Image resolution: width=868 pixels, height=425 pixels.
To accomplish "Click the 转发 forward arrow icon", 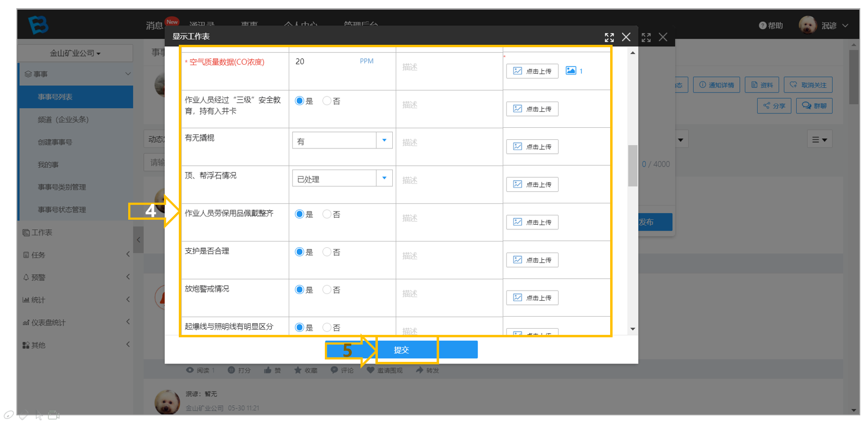I will (x=419, y=370).
